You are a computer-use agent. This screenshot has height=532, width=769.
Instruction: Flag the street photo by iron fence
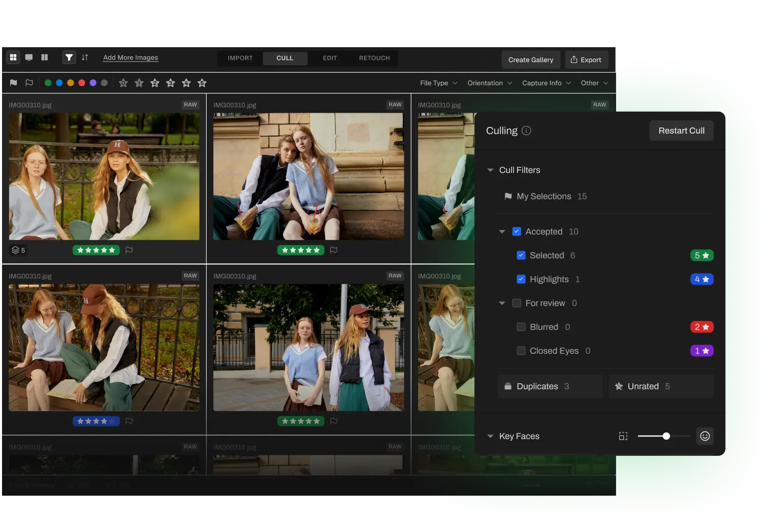pos(334,421)
